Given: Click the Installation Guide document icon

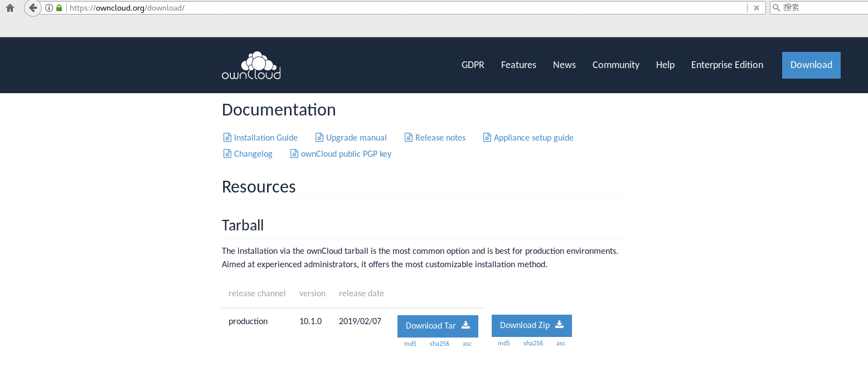Looking at the screenshot, I should (x=227, y=138).
